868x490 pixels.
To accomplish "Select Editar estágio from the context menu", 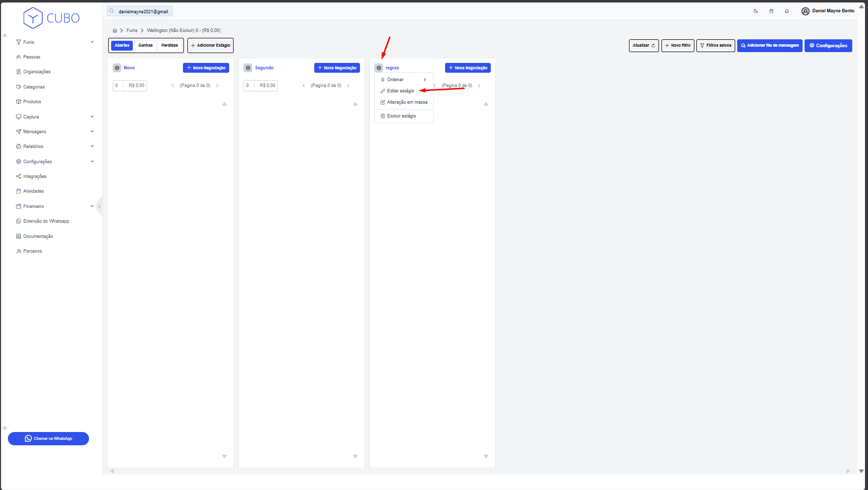I will [400, 91].
